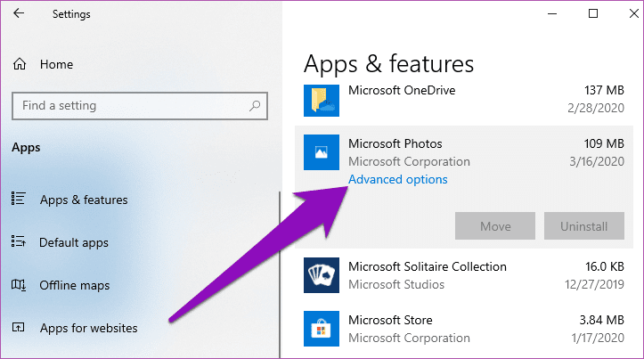Select Microsoft Store entry name
The image size is (644, 359).
[390, 320]
